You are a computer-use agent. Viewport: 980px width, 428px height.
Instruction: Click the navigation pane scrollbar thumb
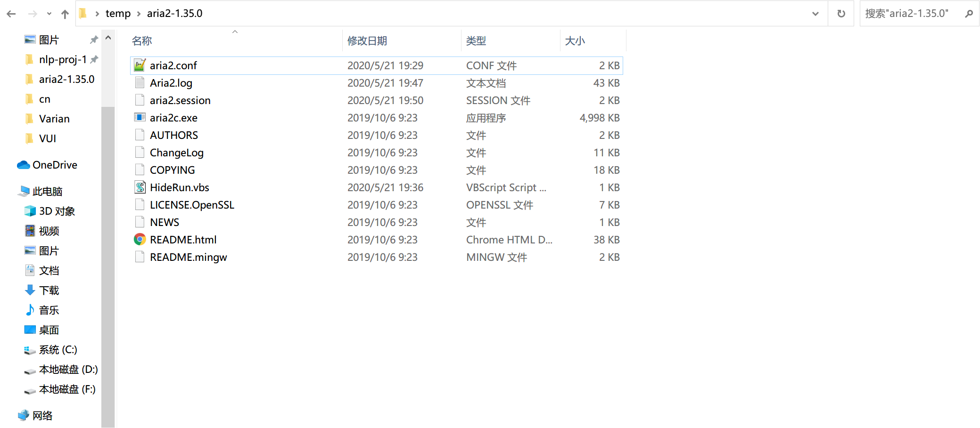coord(108,267)
